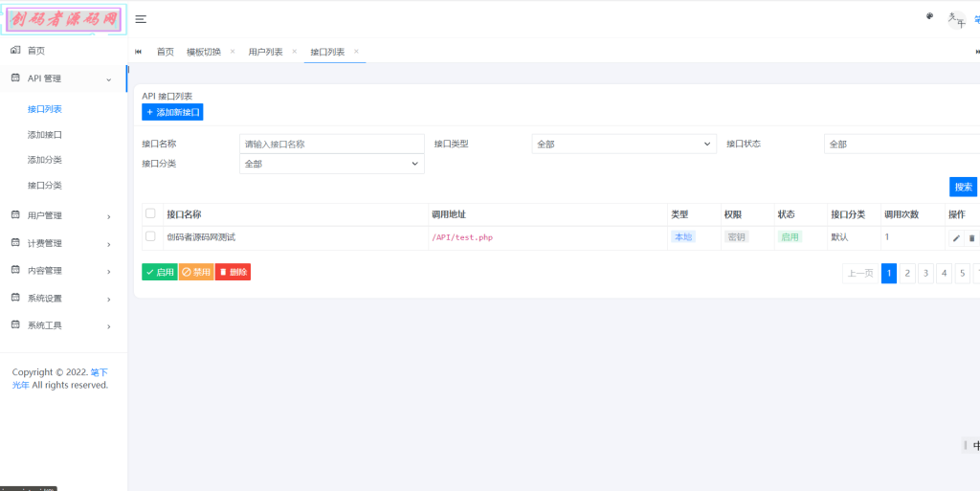
Task: Open the 接口分类 filter dropdown
Action: [x=331, y=164]
